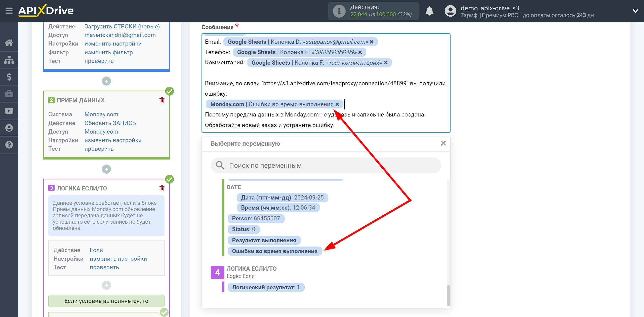Click inside the Сообщение text area
The height and width of the screenshot is (317, 644).
326,83
